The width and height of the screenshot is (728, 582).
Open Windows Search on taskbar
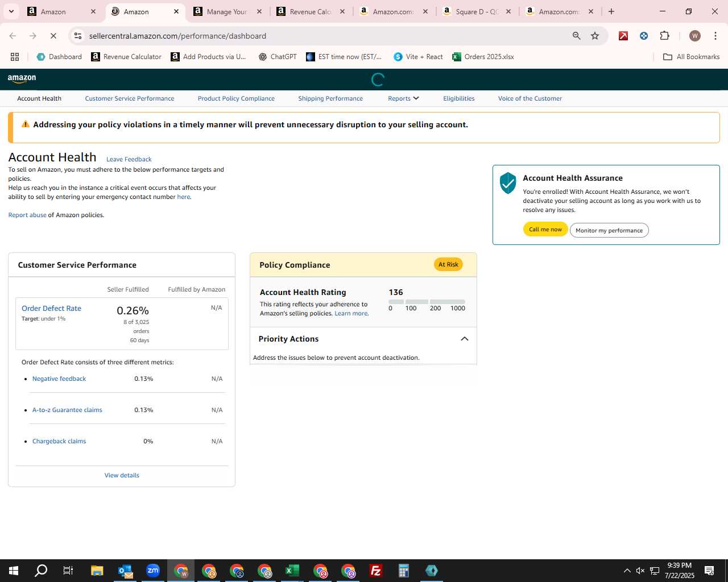pos(41,571)
